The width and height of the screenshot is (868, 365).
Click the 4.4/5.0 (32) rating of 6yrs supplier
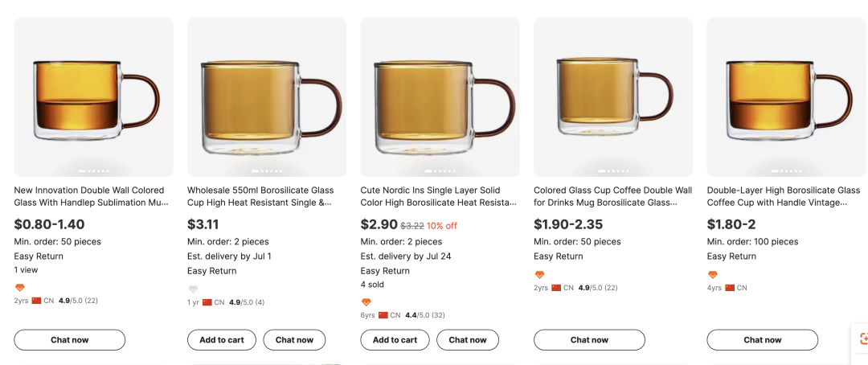(426, 315)
